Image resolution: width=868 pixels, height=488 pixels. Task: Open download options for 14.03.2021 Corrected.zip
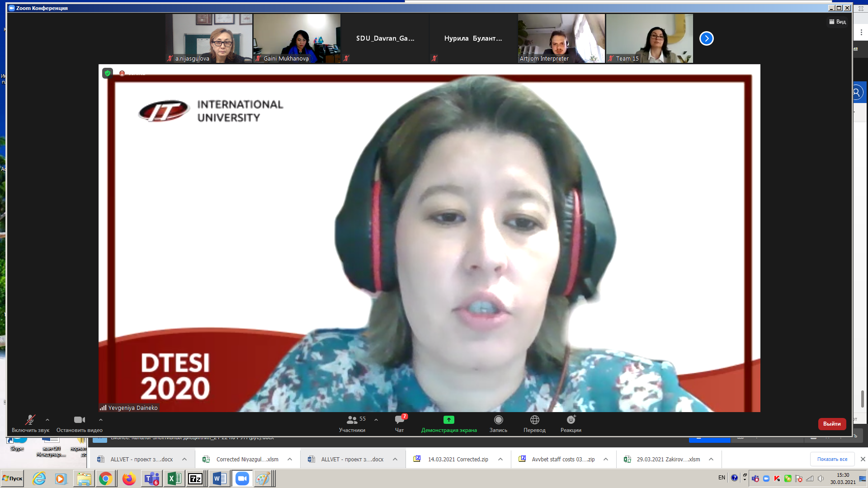(500, 459)
